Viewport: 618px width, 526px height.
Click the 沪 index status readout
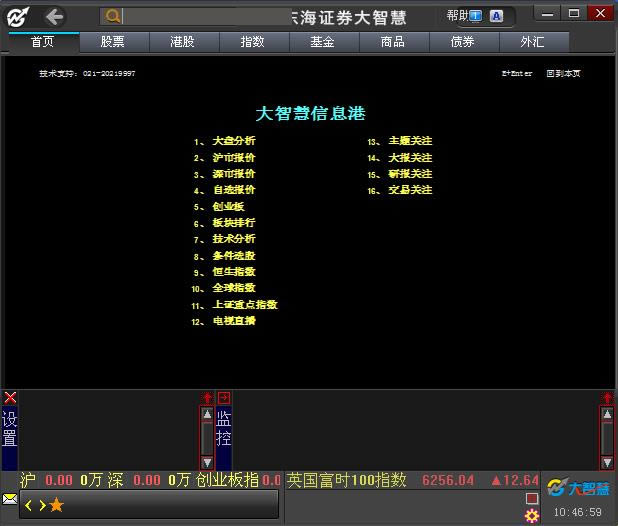click(61, 480)
